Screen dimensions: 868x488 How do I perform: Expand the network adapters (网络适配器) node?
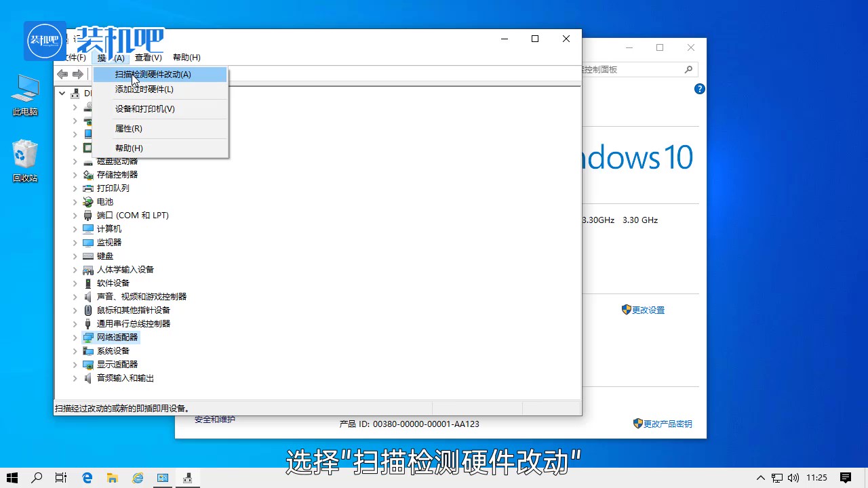75,338
